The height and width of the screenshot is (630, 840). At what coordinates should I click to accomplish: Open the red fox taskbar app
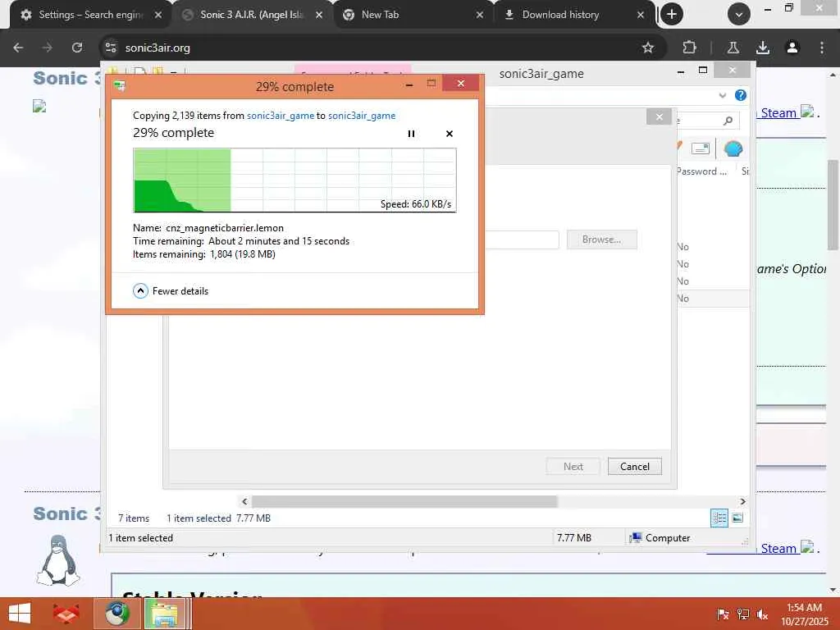click(66, 614)
